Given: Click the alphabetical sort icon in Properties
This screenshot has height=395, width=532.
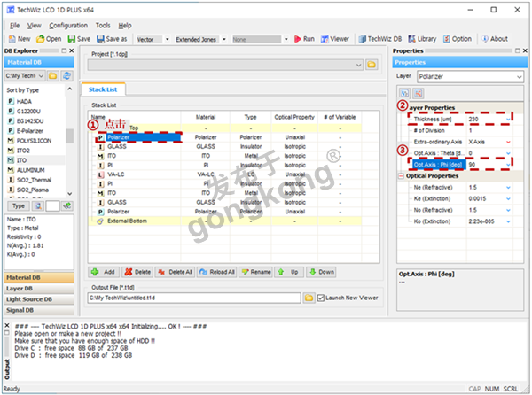Looking at the screenshot, I should 418,93.
